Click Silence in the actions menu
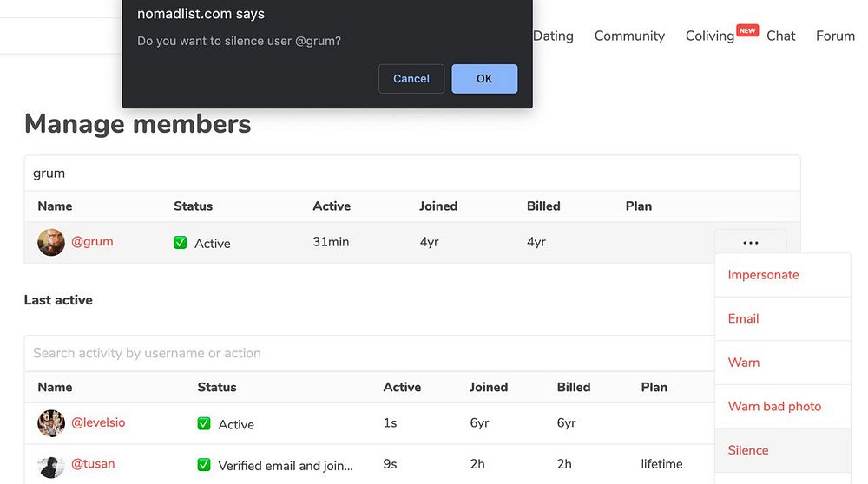 coord(748,450)
